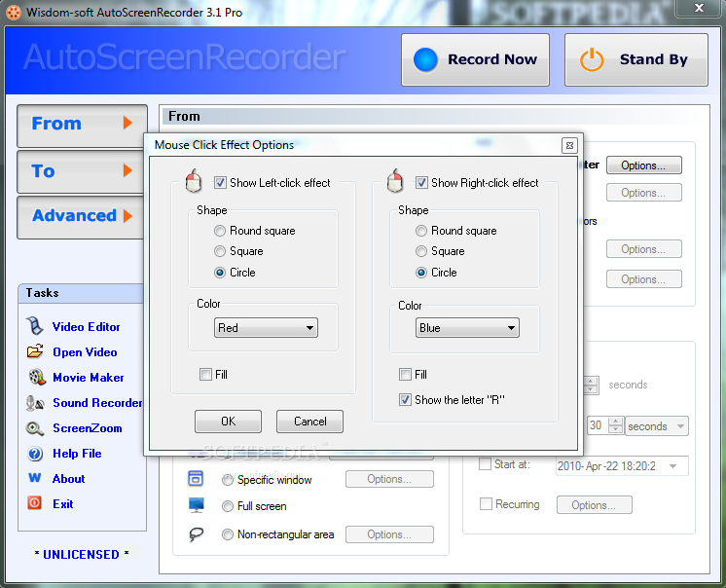The width and height of the screenshot is (726, 588).
Task: Select Square shape for left-click
Action: point(220,251)
